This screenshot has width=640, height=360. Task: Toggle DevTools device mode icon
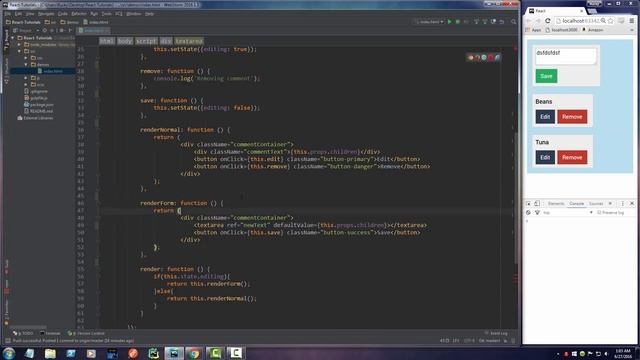537,203
